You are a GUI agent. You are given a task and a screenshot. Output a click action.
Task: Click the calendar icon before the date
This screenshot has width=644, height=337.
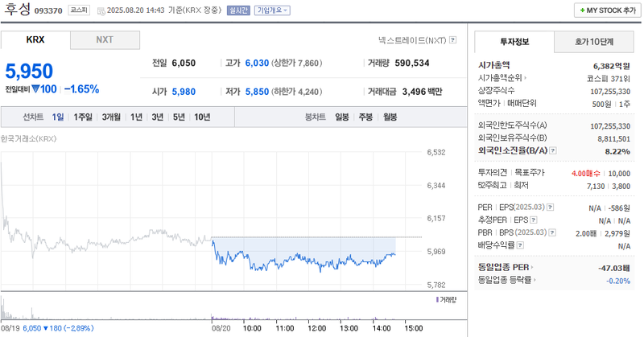pyautogui.click(x=101, y=11)
